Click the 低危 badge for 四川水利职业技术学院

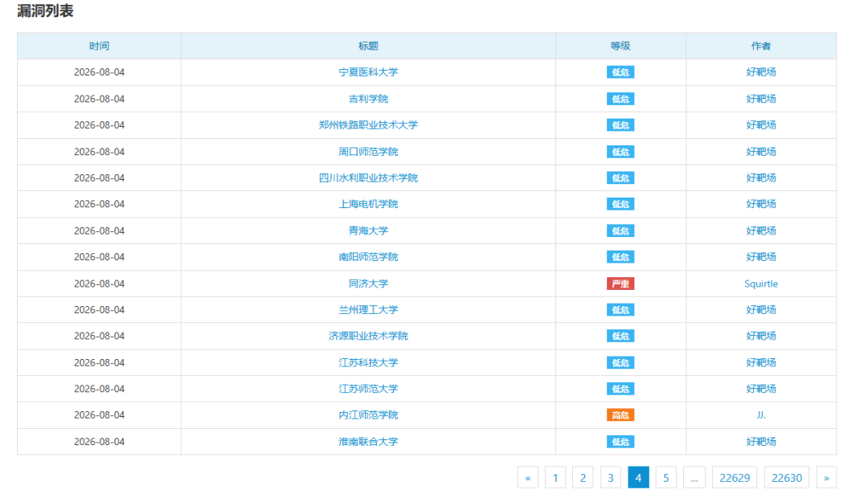coord(620,178)
